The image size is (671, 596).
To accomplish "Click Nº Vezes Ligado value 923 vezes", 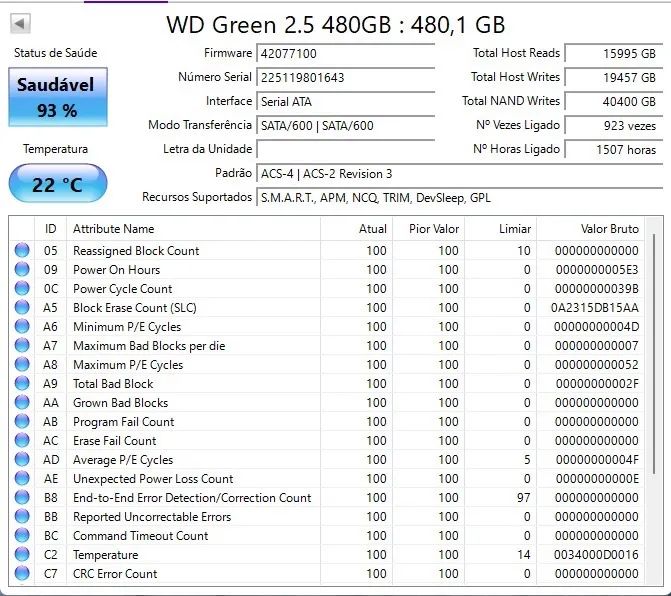I will point(614,125).
